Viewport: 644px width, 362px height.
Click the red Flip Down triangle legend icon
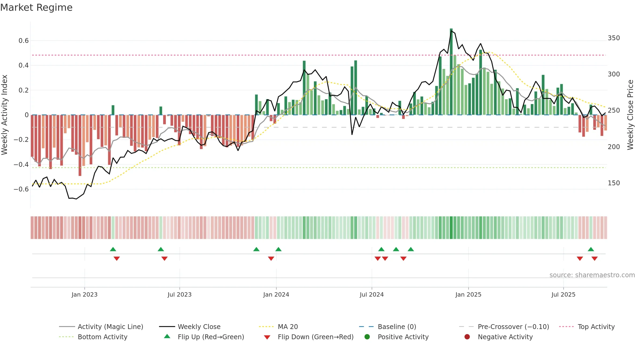(x=267, y=337)
